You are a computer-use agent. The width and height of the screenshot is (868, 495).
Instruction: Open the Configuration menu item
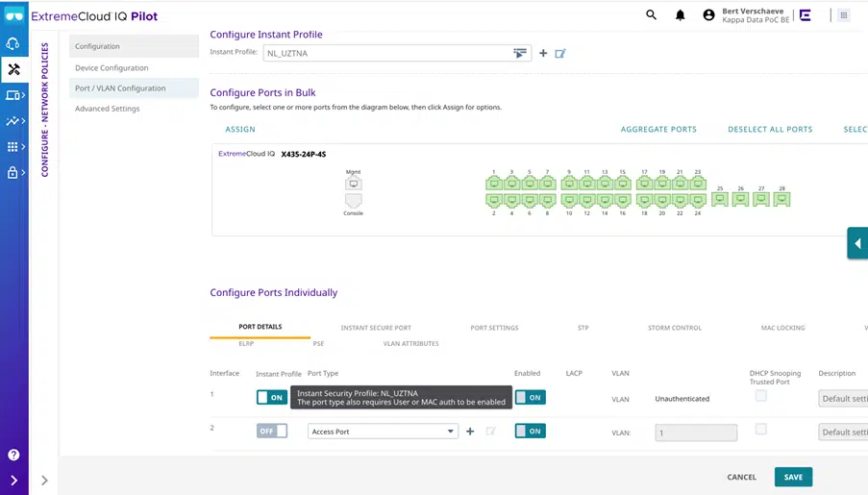pyautogui.click(x=134, y=46)
